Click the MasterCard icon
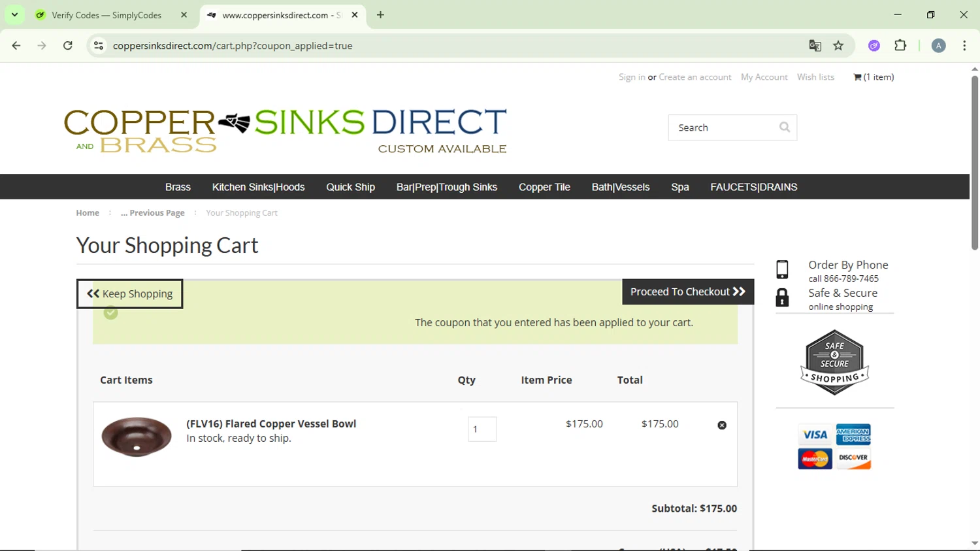This screenshot has width=980, height=551. [815, 459]
